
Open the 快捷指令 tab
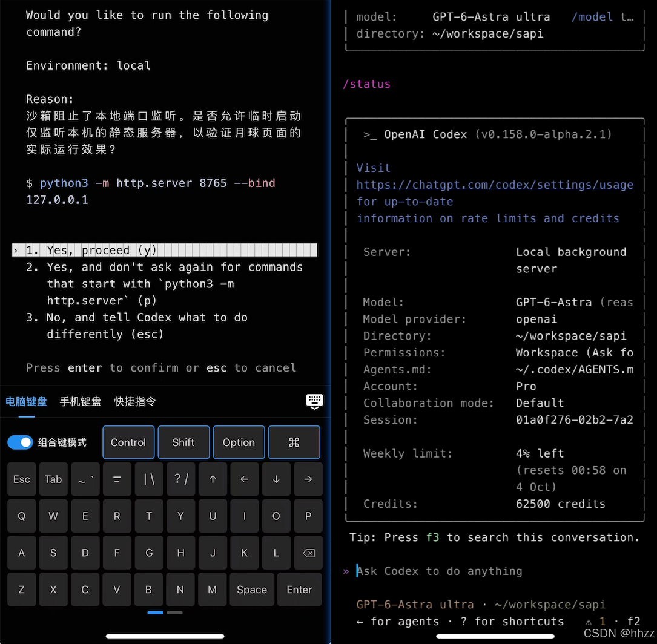tap(135, 401)
